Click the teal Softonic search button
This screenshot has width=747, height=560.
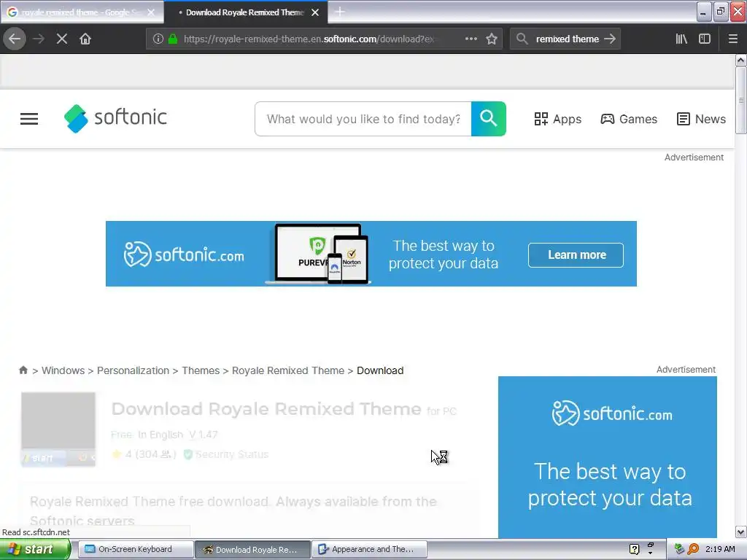488,119
